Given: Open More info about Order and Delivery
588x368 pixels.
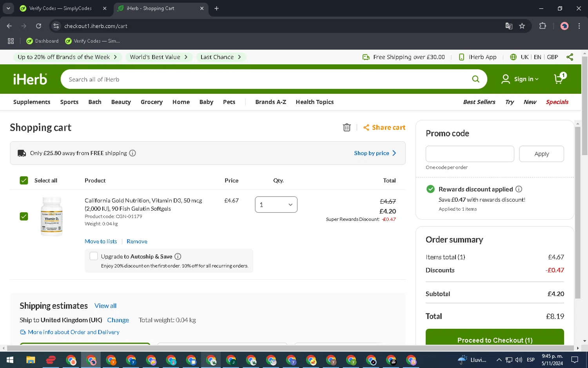Looking at the screenshot, I should [x=70, y=332].
